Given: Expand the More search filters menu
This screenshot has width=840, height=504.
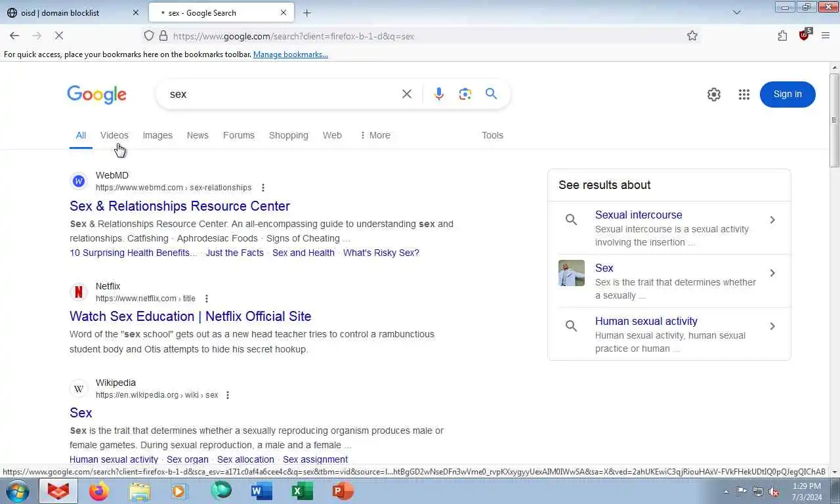Looking at the screenshot, I should (375, 135).
